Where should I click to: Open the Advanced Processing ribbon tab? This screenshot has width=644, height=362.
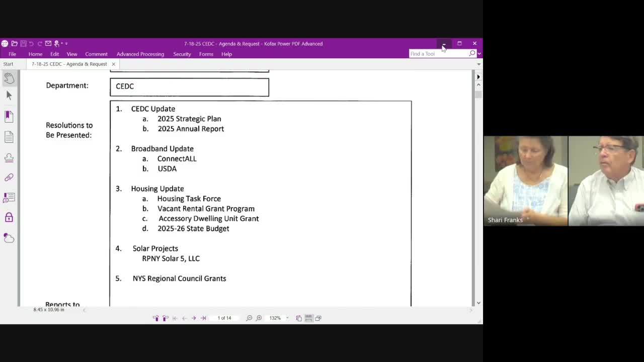point(140,54)
